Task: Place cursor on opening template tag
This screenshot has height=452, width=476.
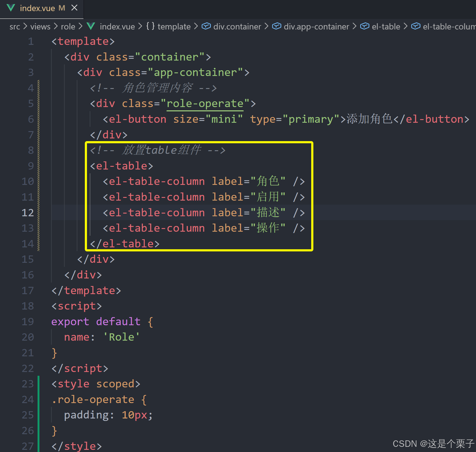Action: [x=83, y=41]
